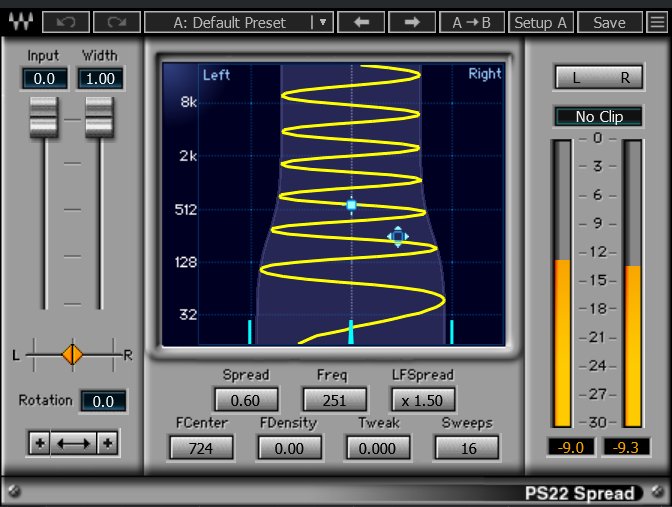The image size is (672, 507).
Task: Click the Left label in graph
Action: 216,75
